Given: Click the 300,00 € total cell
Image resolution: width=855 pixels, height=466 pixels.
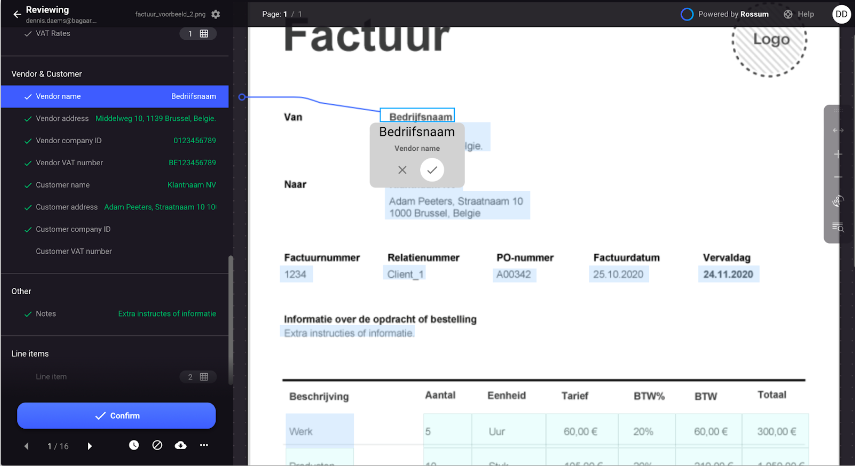Looking at the screenshot, I should (x=775, y=431).
